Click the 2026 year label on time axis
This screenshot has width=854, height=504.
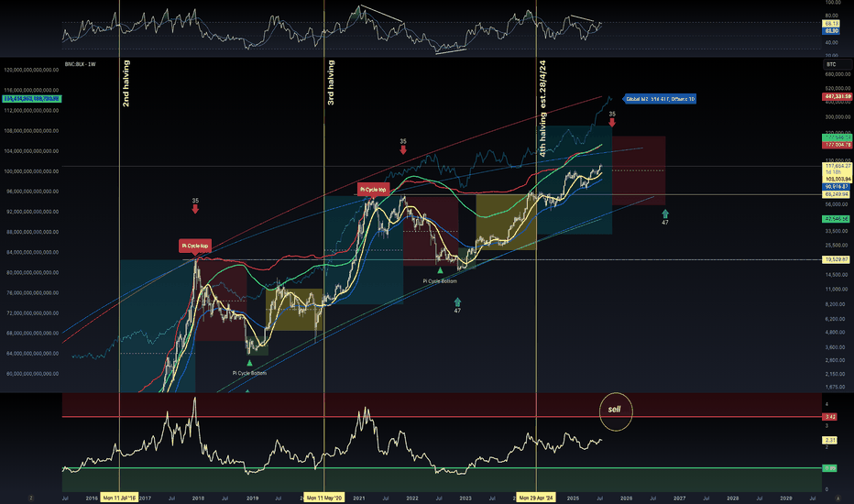[626, 498]
